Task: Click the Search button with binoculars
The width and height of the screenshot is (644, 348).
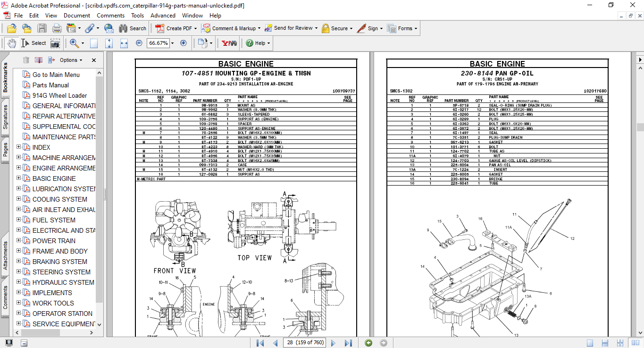Action: tap(133, 28)
